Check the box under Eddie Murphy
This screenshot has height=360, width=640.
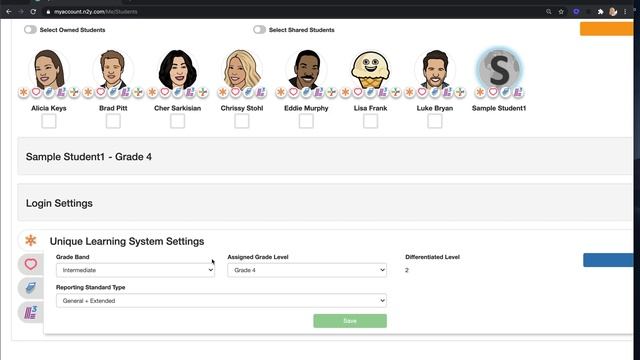coord(306,121)
